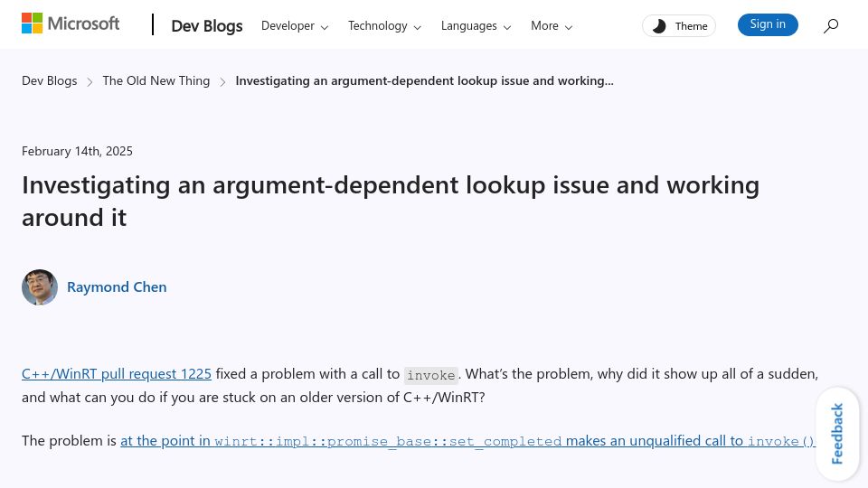
Task: Toggle the Theme dark mode switch
Action: click(x=679, y=26)
